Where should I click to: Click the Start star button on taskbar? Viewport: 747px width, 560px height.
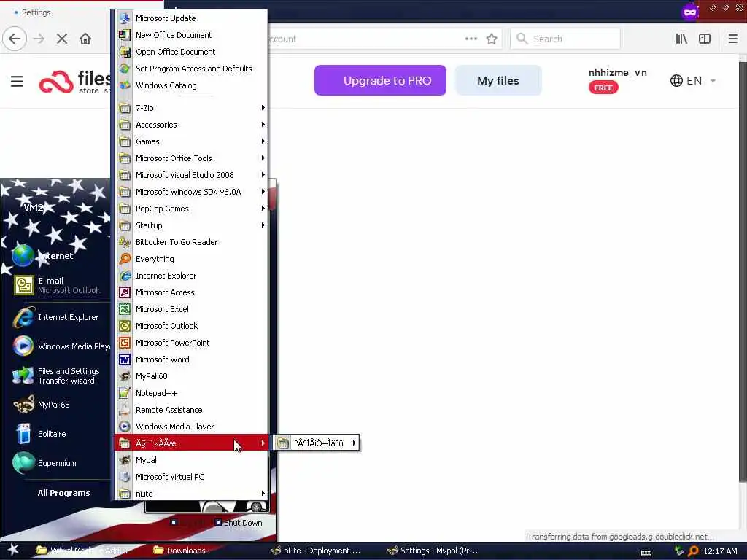tap(13, 550)
